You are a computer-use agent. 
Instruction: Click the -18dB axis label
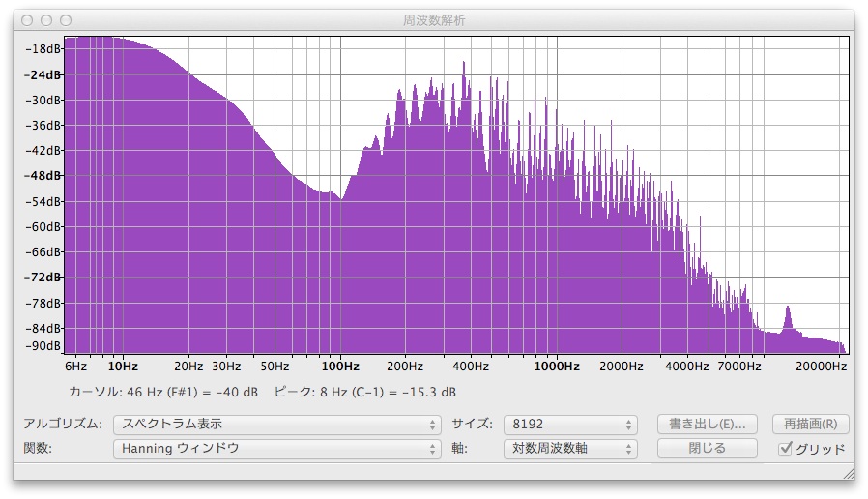43,48
